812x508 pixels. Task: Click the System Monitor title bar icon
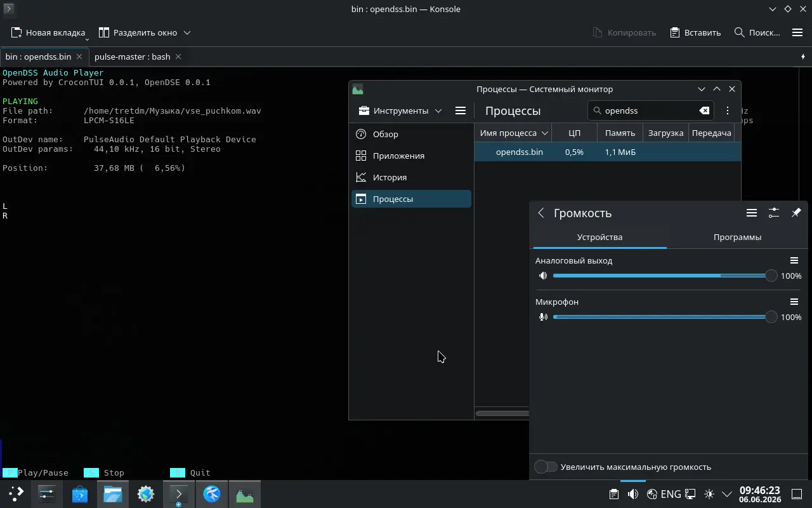click(358, 90)
